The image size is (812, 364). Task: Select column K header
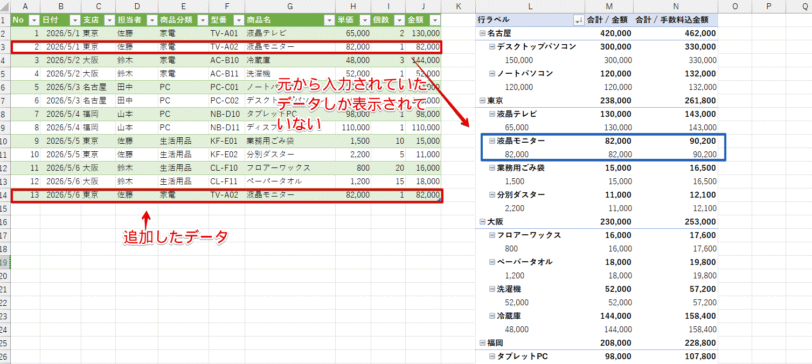point(458,6)
